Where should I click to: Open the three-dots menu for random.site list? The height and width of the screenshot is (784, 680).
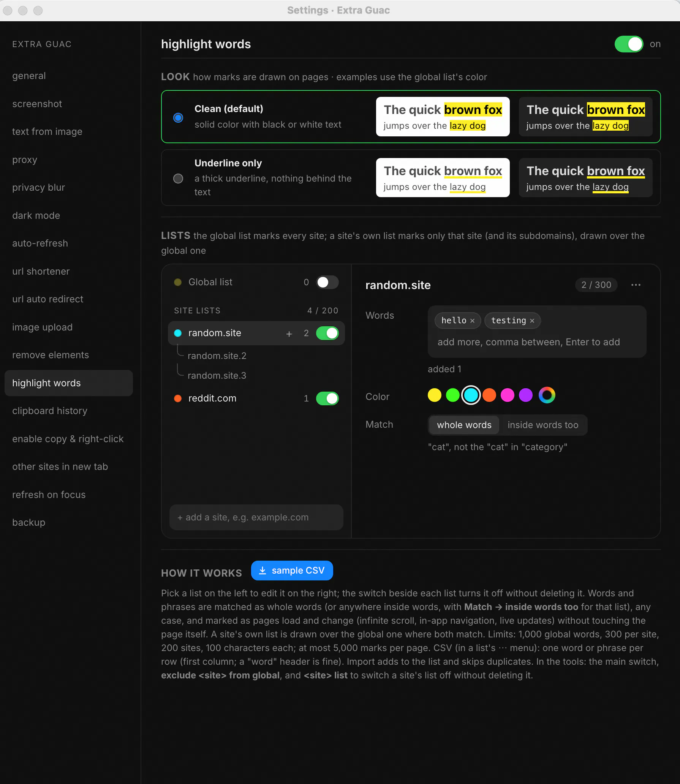pyautogui.click(x=636, y=285)
